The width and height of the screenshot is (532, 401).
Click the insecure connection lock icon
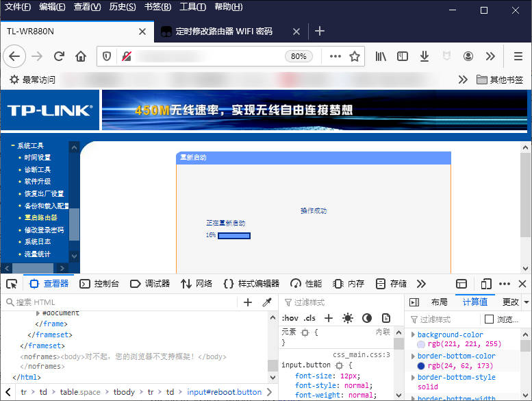(x=127, y=56)
